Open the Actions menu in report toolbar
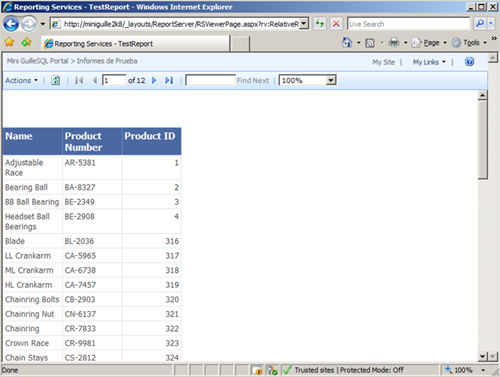Screen dimensions: 500x377 [21, 80]
